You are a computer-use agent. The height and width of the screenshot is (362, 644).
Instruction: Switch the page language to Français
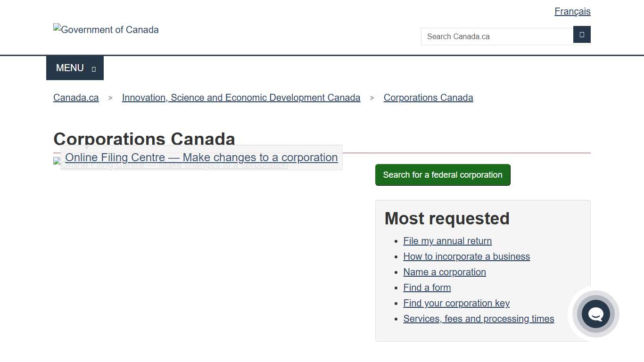point(572,11)
